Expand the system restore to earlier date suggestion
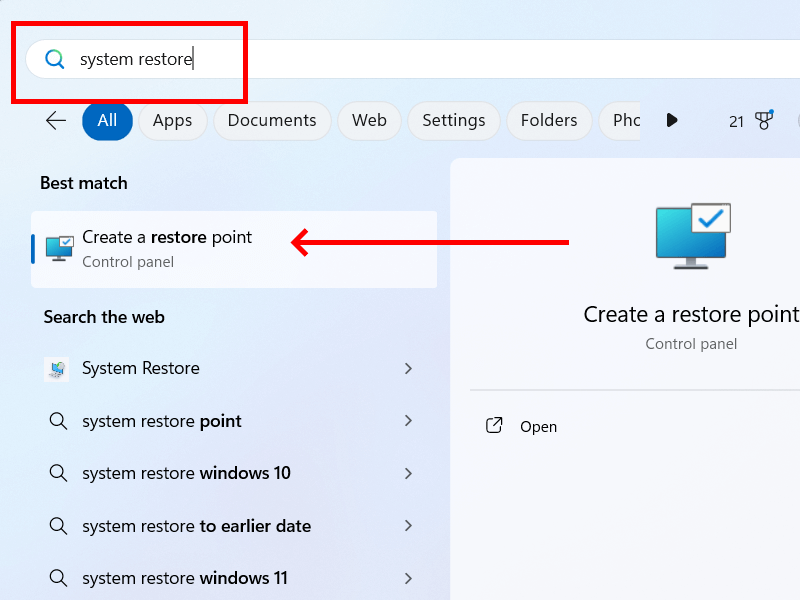The height and width of the screenshot is (600, 800). 409,526
